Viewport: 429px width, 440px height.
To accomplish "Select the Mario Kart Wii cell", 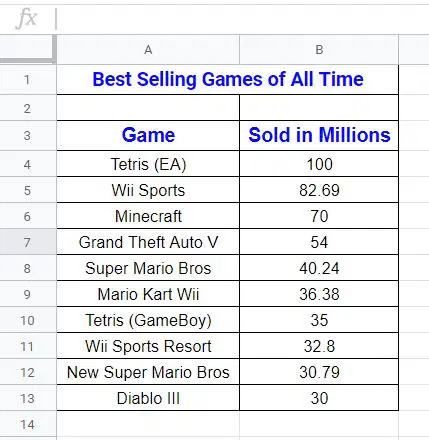I will point(148,294).
